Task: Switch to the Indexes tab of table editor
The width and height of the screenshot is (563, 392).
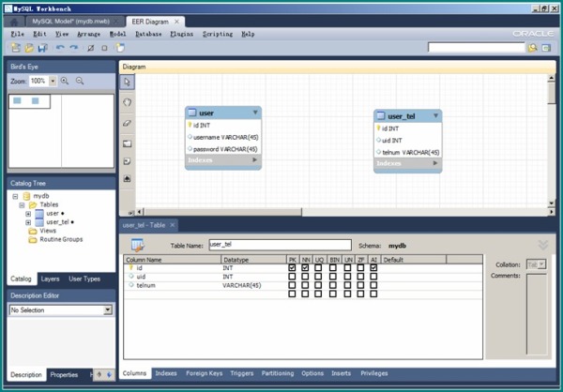Action: [166, 373]
